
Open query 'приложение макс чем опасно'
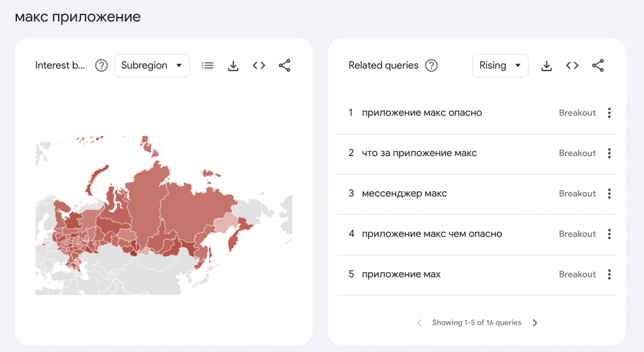(431, 234)
